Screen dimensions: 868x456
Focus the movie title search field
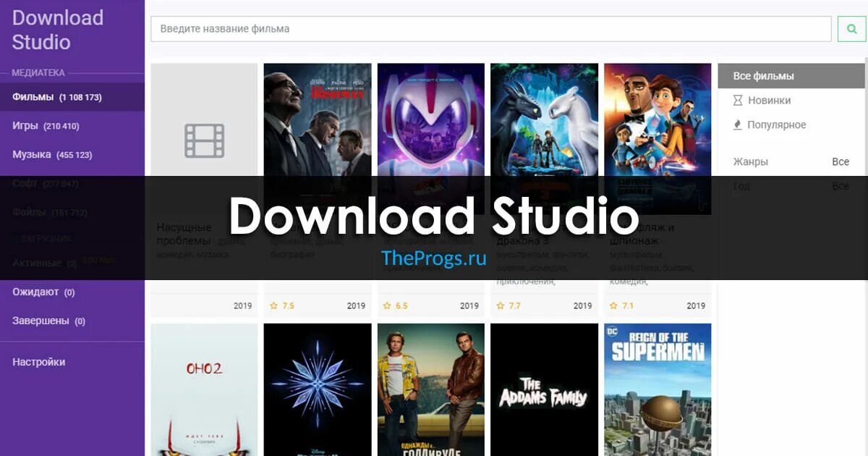(491, 29)
